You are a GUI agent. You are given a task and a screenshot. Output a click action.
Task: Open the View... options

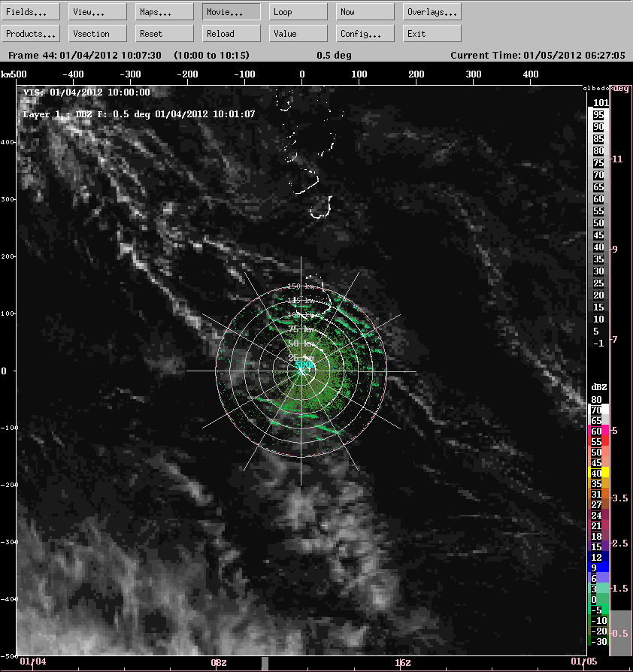tap(98, 12)
